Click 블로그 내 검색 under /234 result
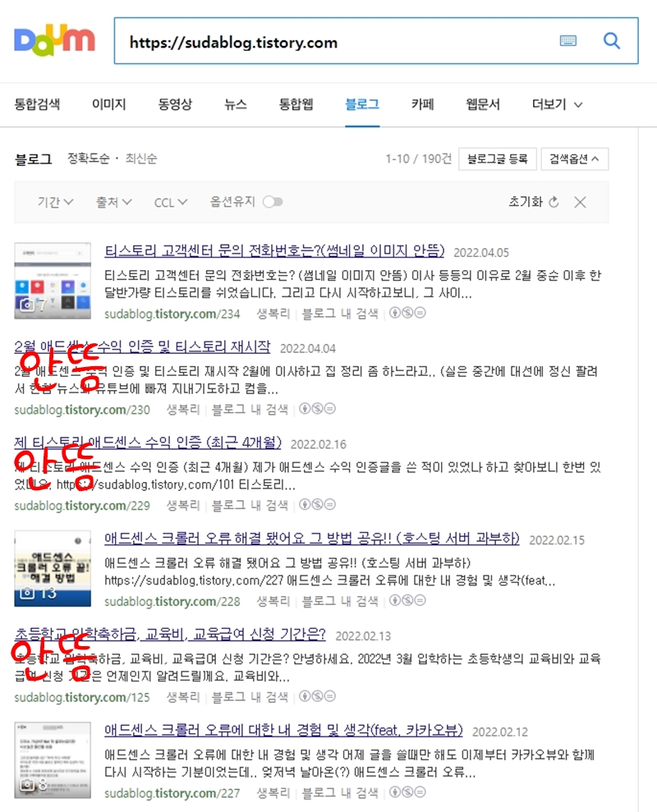The width and height of the screenshot is (657, 812). click(x=340, y=314)
